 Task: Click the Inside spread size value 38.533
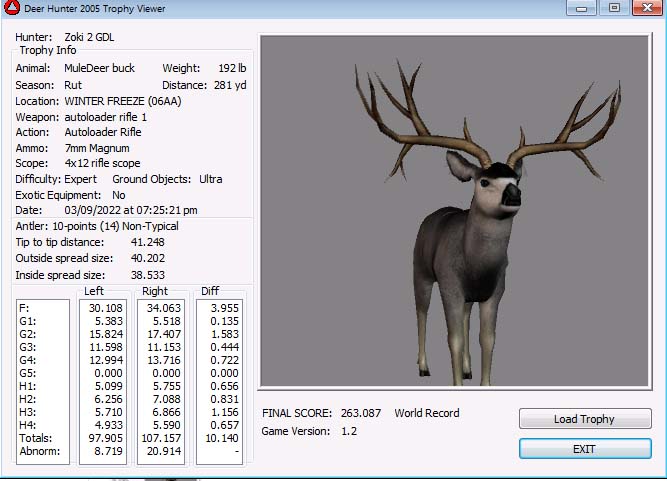coord(147,274)
